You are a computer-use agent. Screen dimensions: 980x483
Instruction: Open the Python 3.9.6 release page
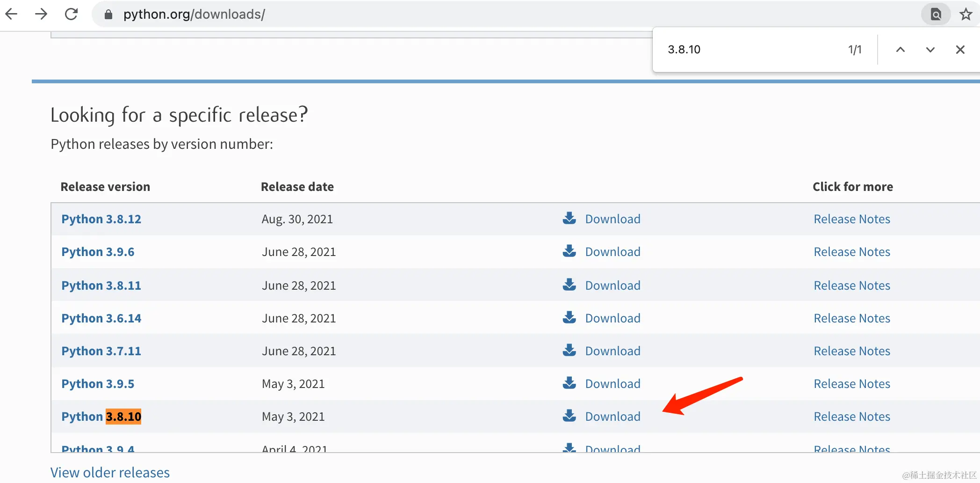[98, 252]
